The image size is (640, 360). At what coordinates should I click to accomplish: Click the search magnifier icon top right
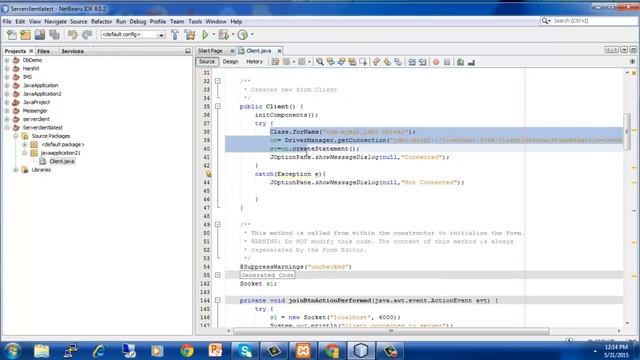point(545,21)
